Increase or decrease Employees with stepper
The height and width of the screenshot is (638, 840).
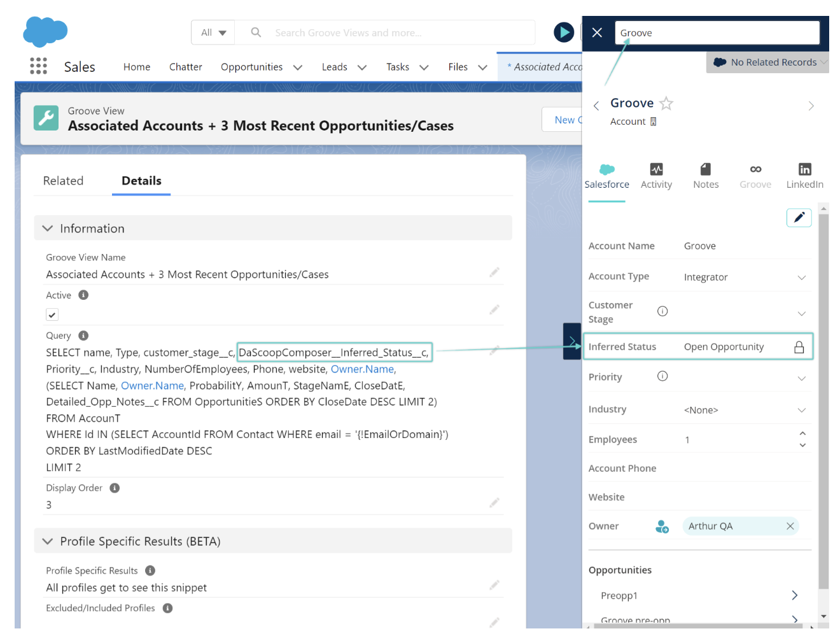802,439
